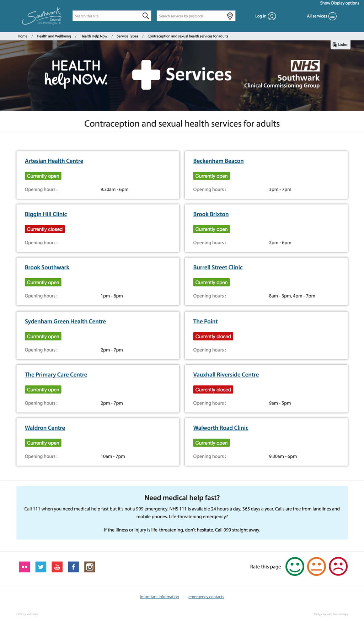The image size is (364, 621).
Task: Go to Health Help Now breadcrumb
Action: [x=94, y=36]
